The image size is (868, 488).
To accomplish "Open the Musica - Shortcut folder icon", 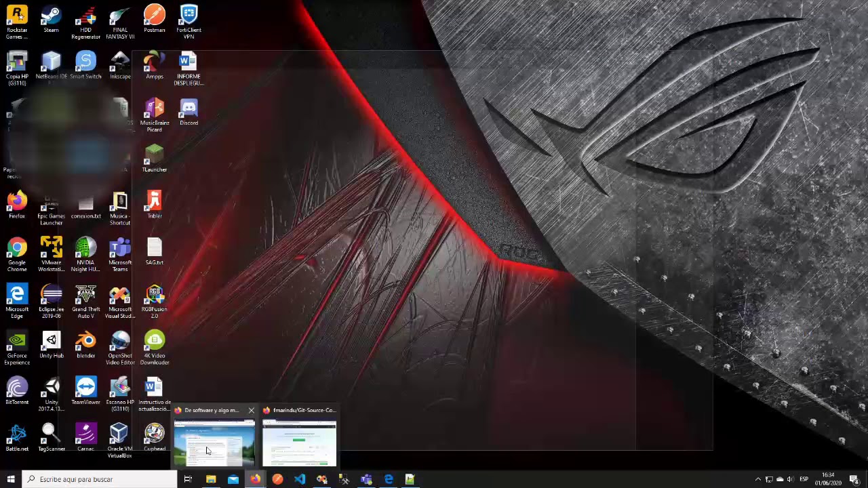I will pos(120,208).
